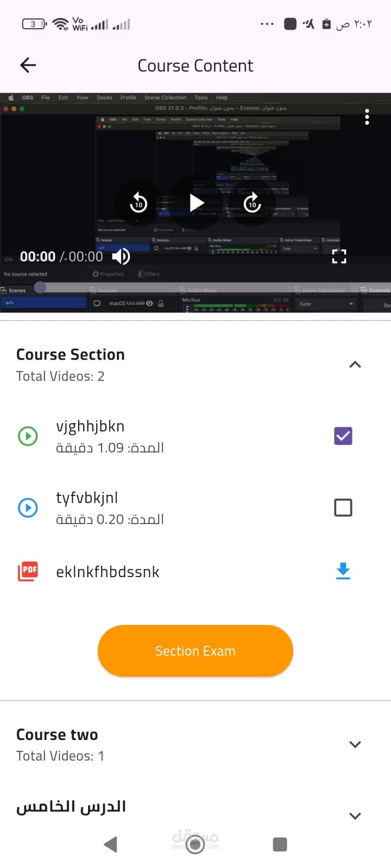This screenshot has height=868, width=391.
Task: Open the PDF icon for eklnkfhbdssnk
Action: (28, 571)
